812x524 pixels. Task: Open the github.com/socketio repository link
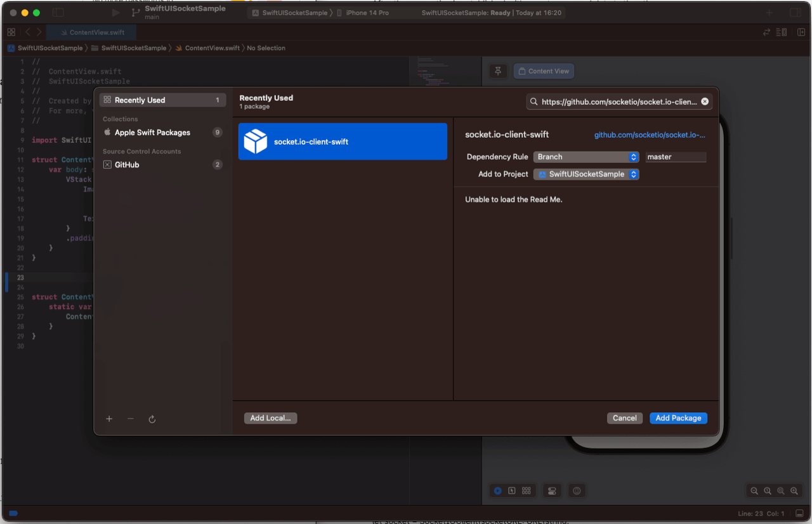coord(650,135)
